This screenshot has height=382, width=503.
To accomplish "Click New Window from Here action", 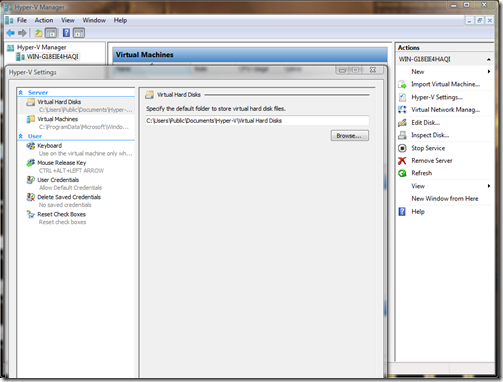I will [445, 199].
